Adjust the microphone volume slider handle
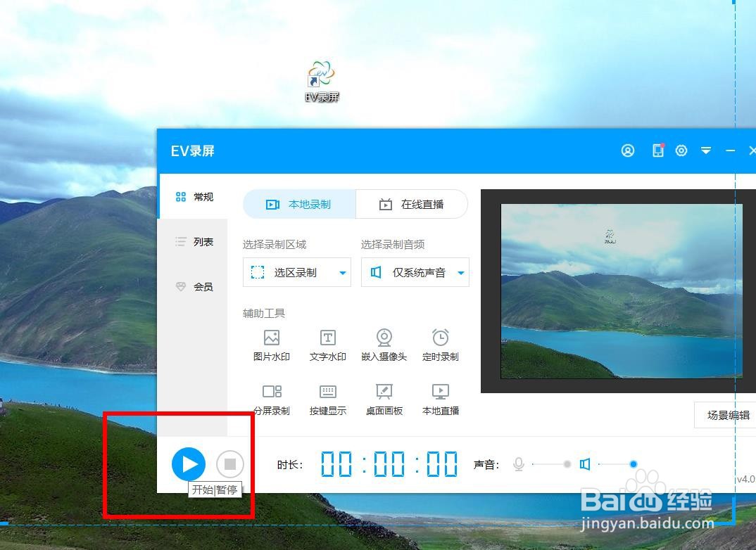Screen dimensions: 756x550 (x=567, y=464)
